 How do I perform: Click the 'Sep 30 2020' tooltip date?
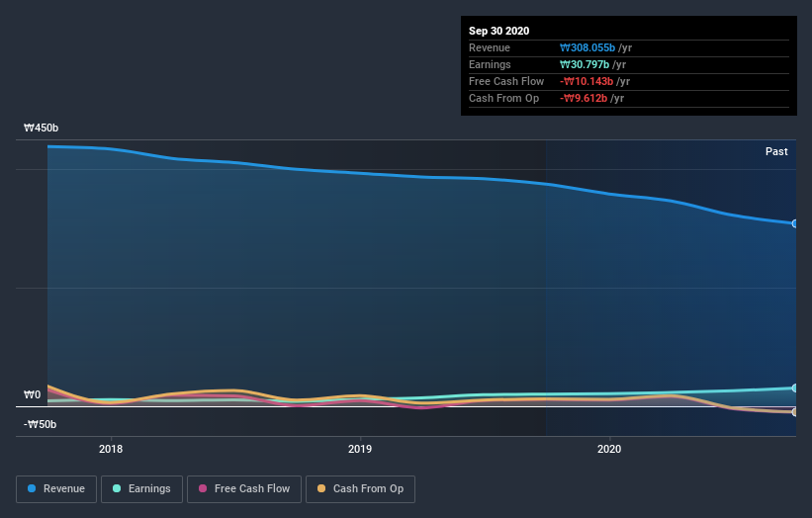click(498, 31)
